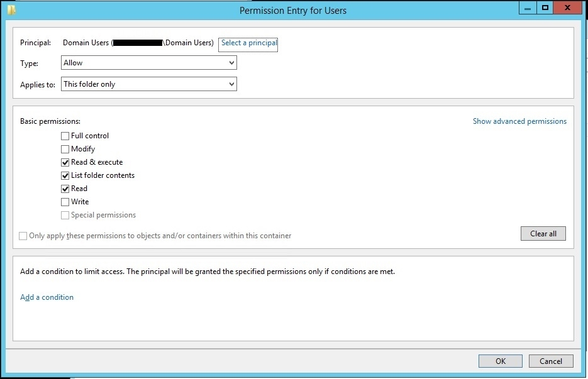This screenshot has width=588, height=379.
Task: Enable the Full control permission
Action: 65,136
